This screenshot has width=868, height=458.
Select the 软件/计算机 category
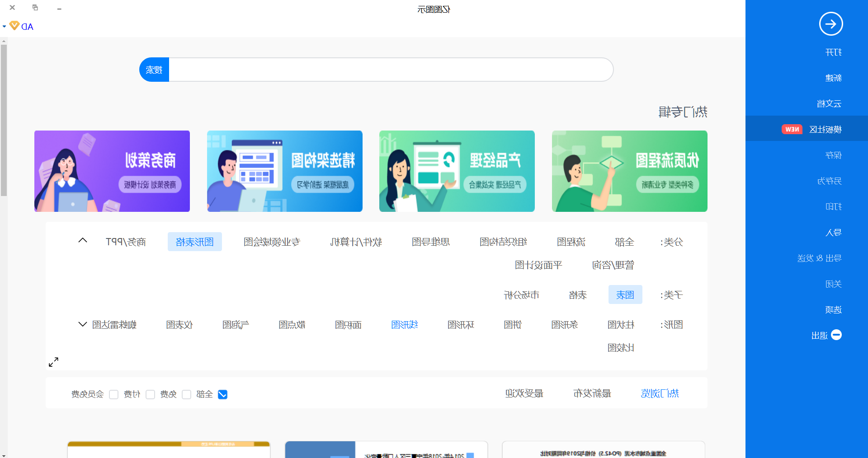[356, 242]
